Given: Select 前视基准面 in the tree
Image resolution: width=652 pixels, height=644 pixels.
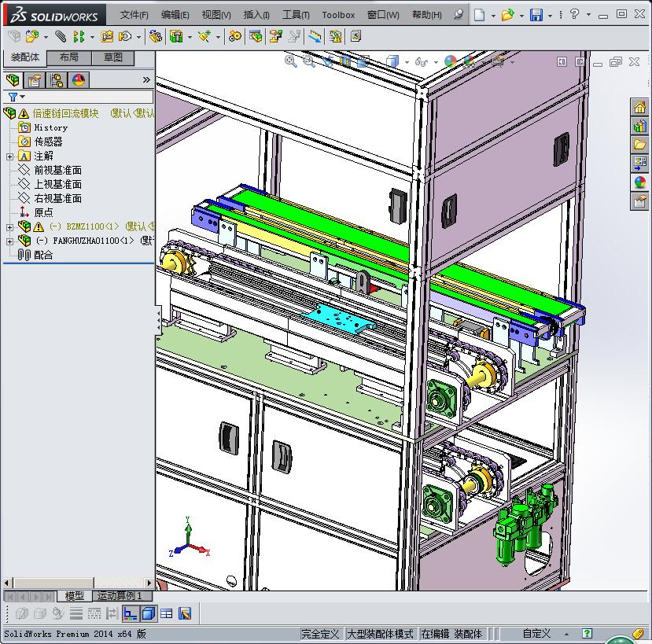Looking at the screenshot, I should pyautogui.click(x=57, y=170).
